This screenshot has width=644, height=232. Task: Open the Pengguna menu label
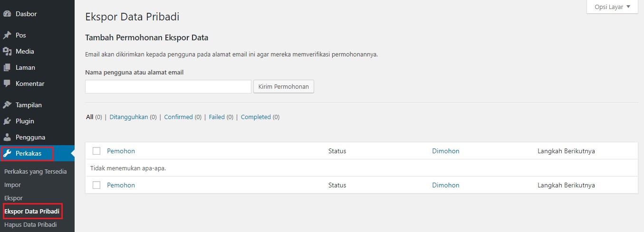point(30,137)
